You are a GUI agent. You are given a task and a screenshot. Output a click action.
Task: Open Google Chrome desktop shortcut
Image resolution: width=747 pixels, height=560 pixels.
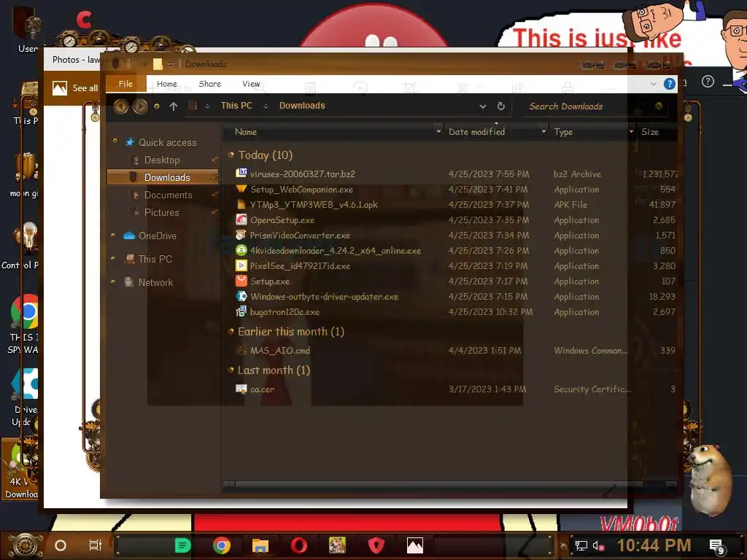pyautogui.click(x=24, y=312)
